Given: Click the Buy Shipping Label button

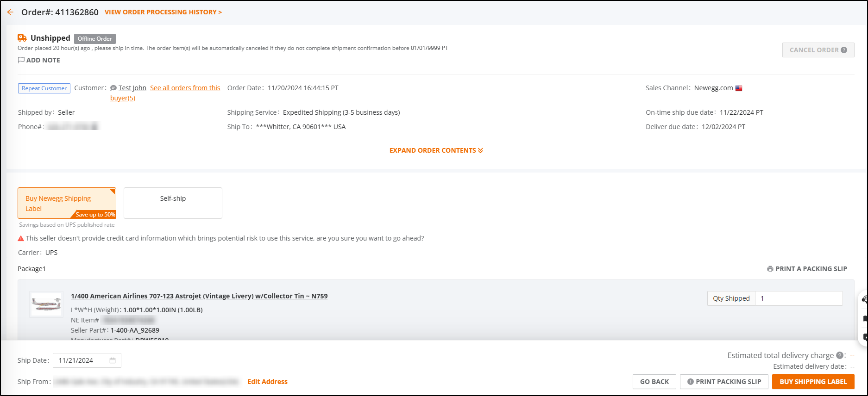Looking at the screenshot, I should pos(813,382).
